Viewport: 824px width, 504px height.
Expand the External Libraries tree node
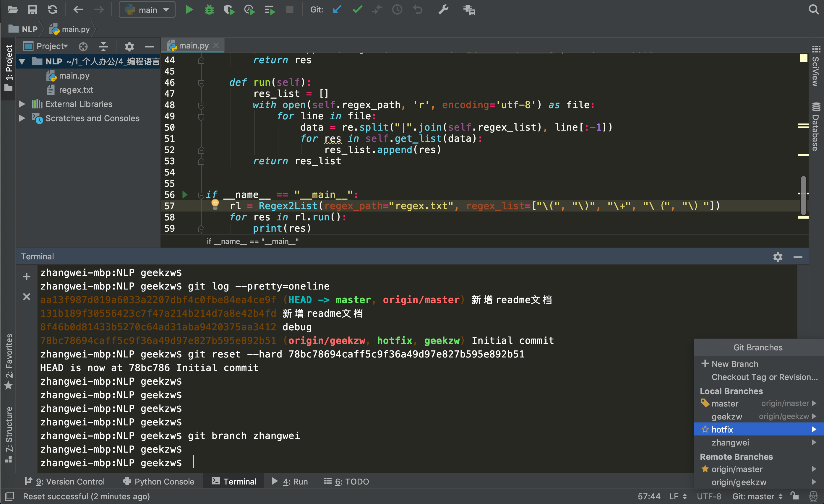22,104
